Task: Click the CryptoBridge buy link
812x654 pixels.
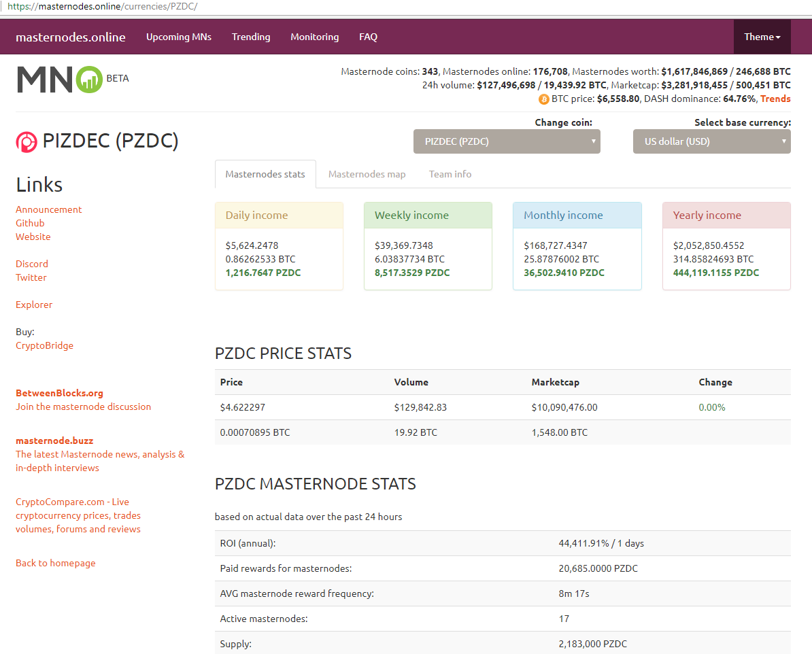Action: pos(44,345)
